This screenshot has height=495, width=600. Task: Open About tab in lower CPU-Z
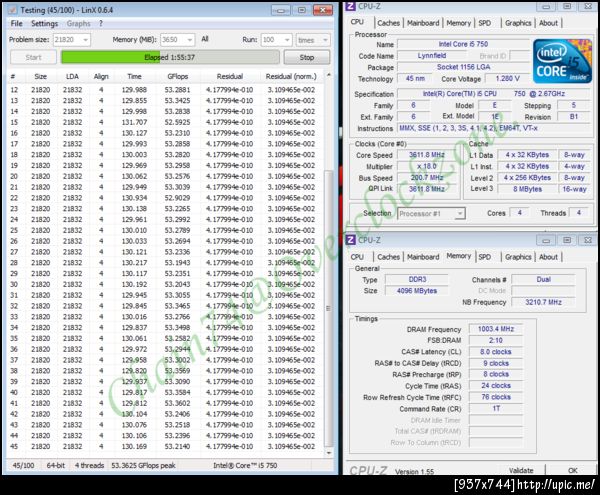pyautogui.click(x=548, y=257)
